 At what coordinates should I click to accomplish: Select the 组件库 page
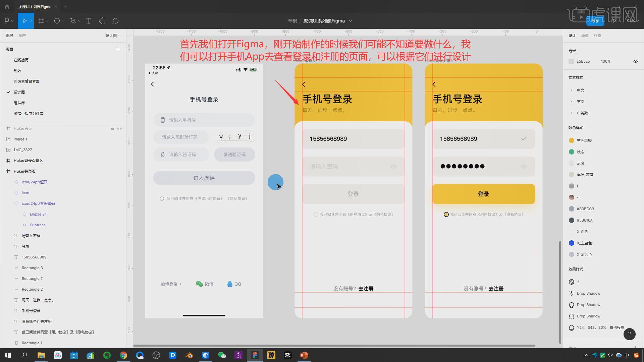click(x=19, y=103)
